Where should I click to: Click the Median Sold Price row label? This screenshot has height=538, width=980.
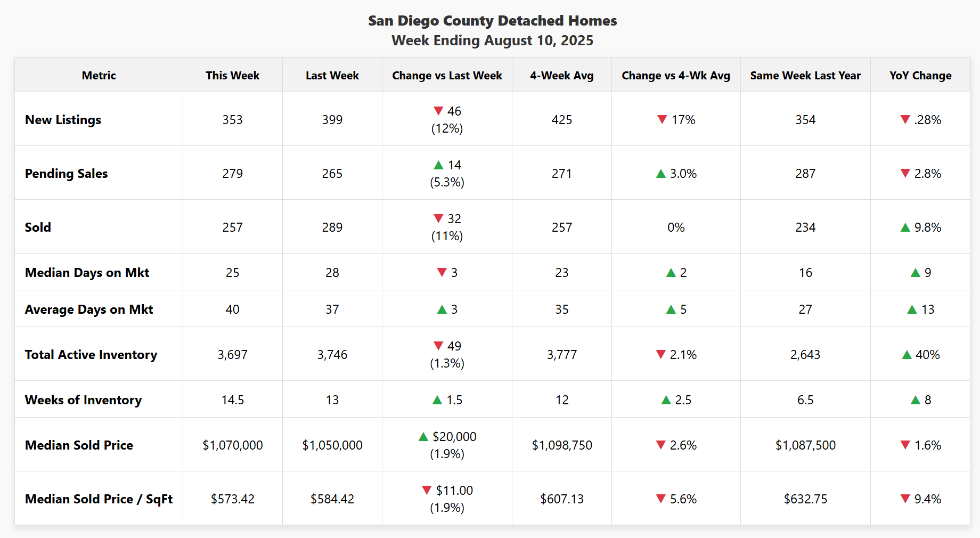click(79, 445)
